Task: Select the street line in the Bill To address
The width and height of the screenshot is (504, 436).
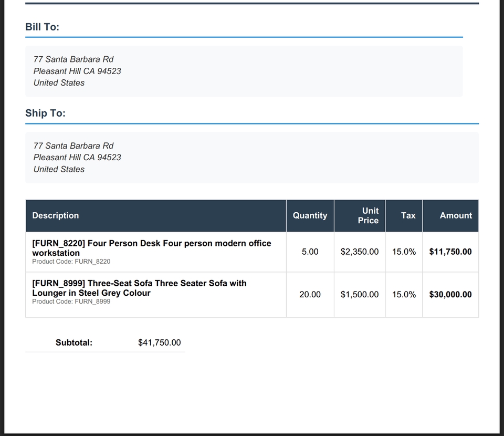Action: (73, 59)
